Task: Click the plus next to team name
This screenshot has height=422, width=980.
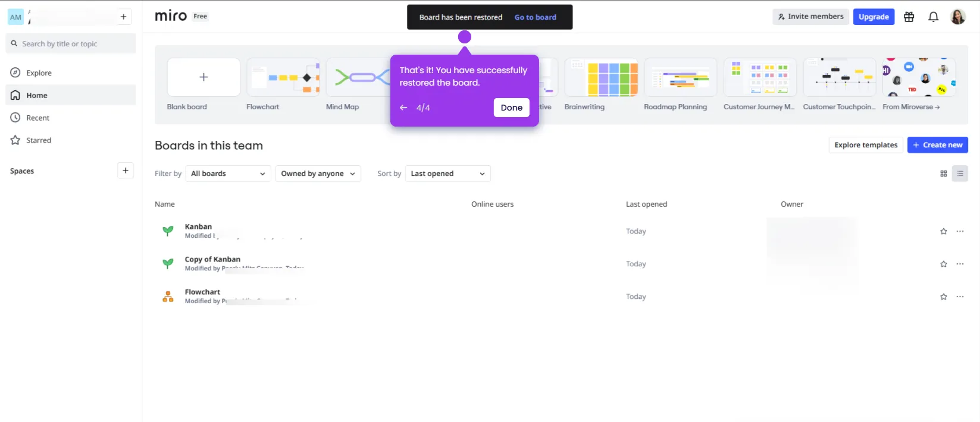Action: [123, 17]
